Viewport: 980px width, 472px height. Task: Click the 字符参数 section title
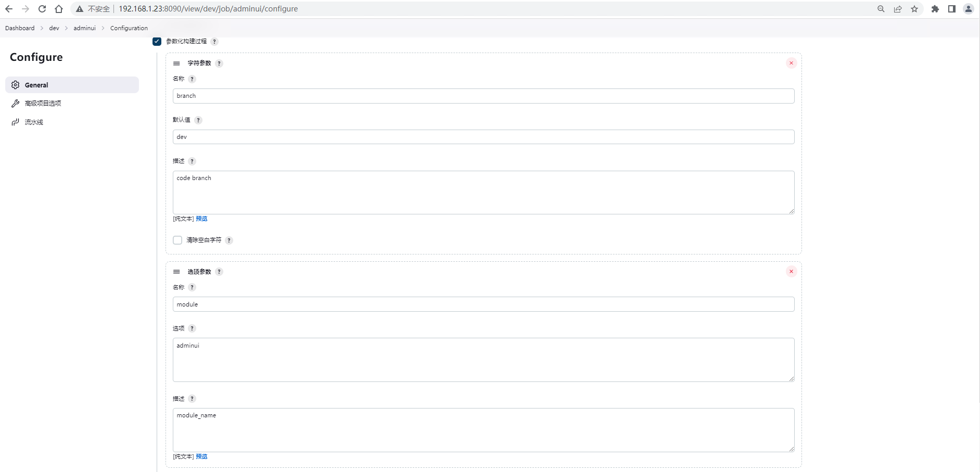[199, 63]
